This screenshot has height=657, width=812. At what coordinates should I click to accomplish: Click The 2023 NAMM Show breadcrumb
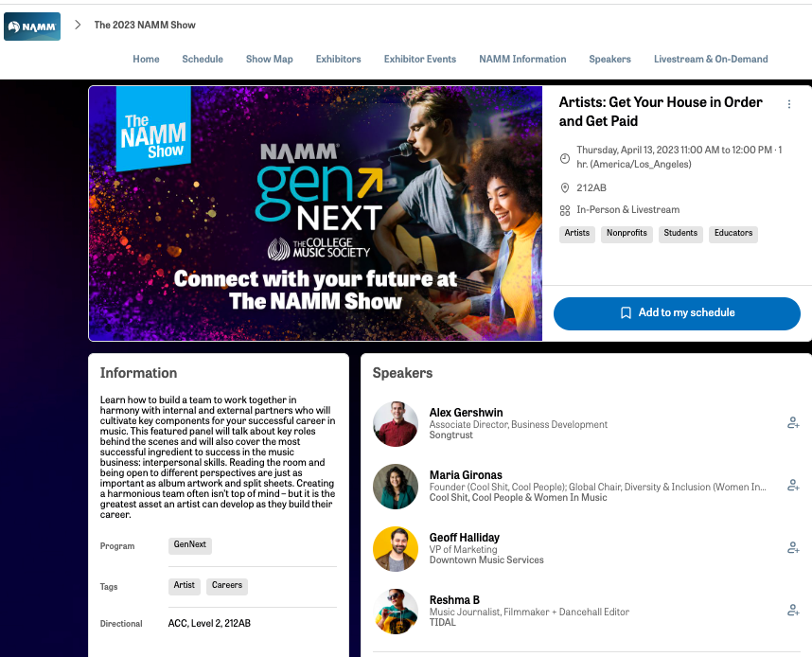[145, 25]
